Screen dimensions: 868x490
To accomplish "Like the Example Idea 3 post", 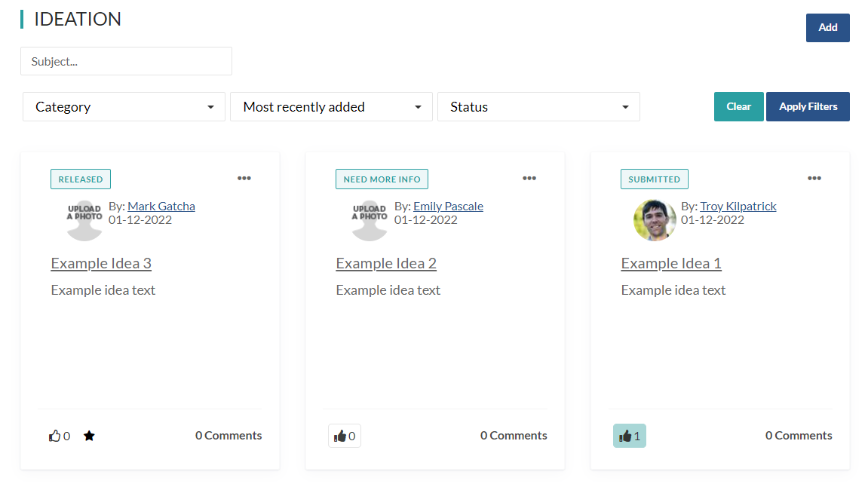I will [59, 435].
